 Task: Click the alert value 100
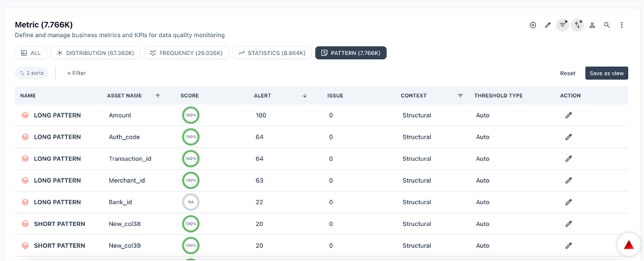click(261, 115)
